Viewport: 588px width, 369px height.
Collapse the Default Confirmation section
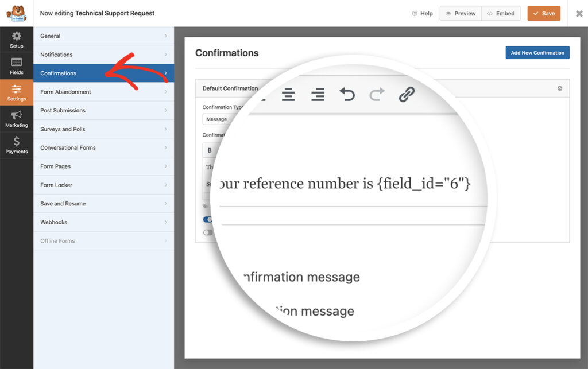click(560, 88)
